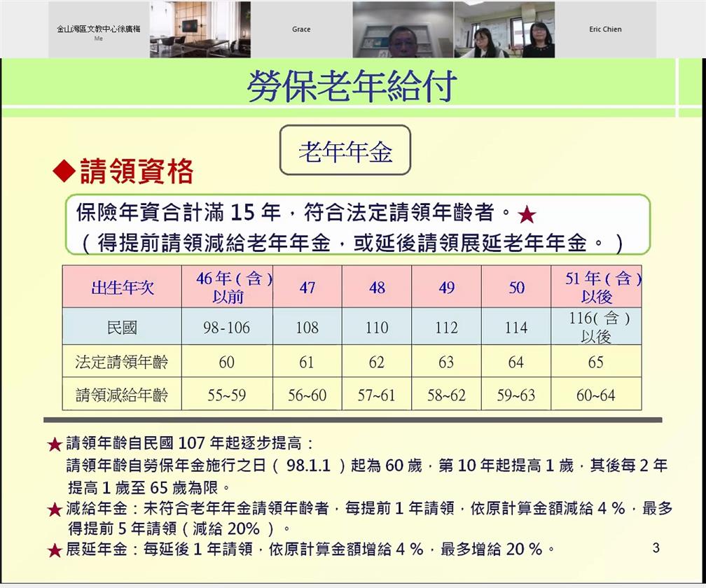Select the 'Me' participant tile 金山灣區文教中心徐廣梅
The image size is (706, 588).
[98, 29]
